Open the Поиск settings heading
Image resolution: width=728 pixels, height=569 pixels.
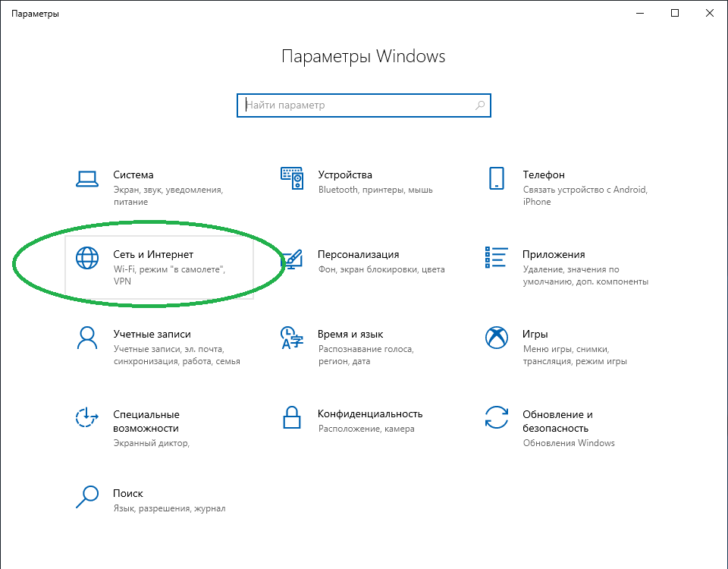[127, 493]
